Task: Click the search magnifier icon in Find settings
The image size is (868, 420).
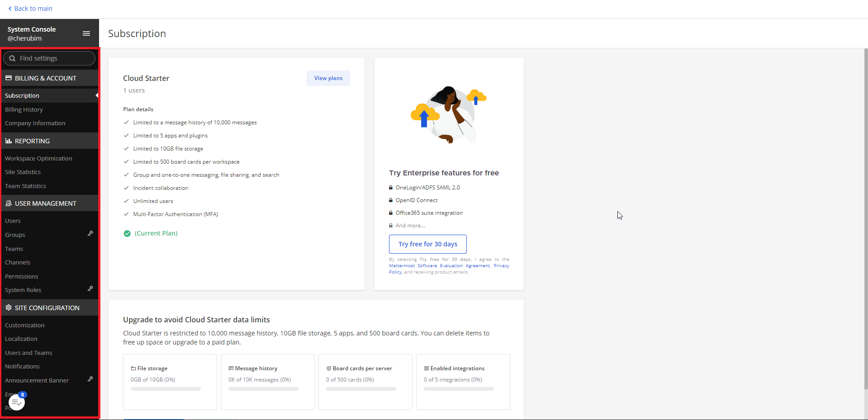Action: coord(12,58)
